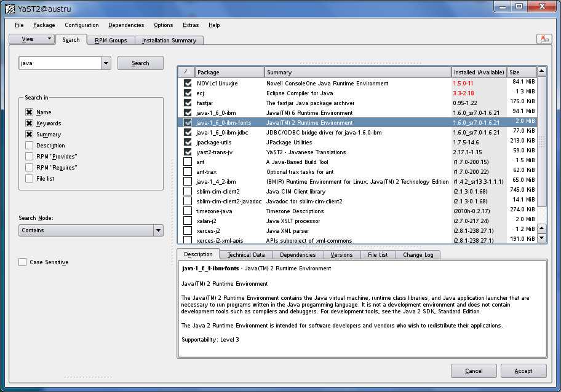Enable RPM "Requires" search option
This screenshot has width=561, height=392.
click(x=30, y=168)
